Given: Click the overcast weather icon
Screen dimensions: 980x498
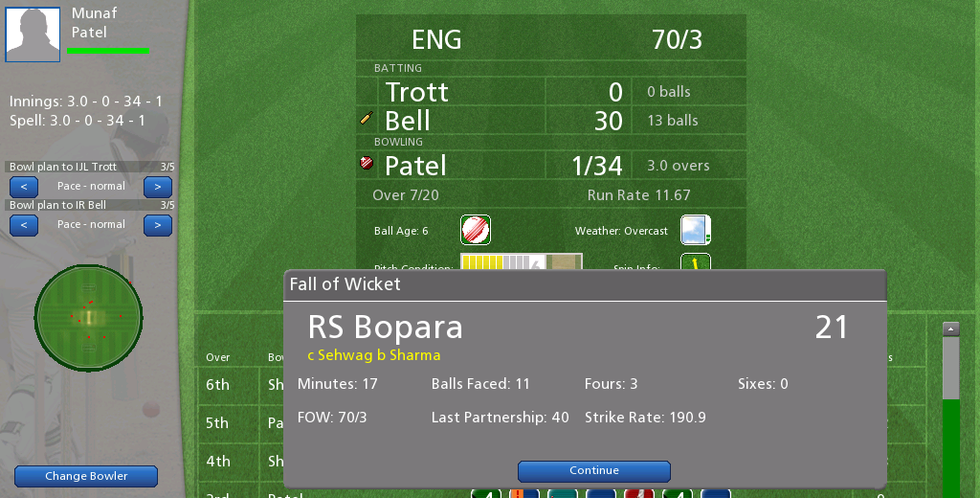Looking at the screenshot, I should pyautogui.click(x=695, y=230).
